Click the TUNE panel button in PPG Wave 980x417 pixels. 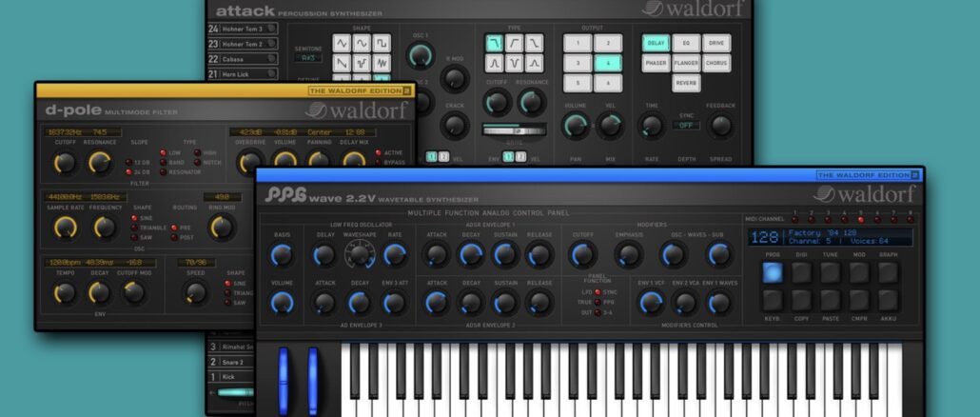(831, 272)
